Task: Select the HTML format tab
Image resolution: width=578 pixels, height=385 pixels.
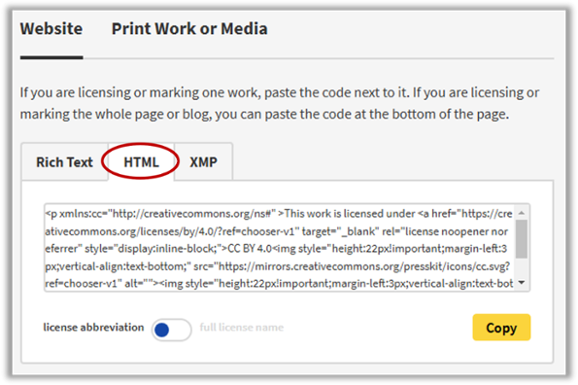Action: (141, 162)
